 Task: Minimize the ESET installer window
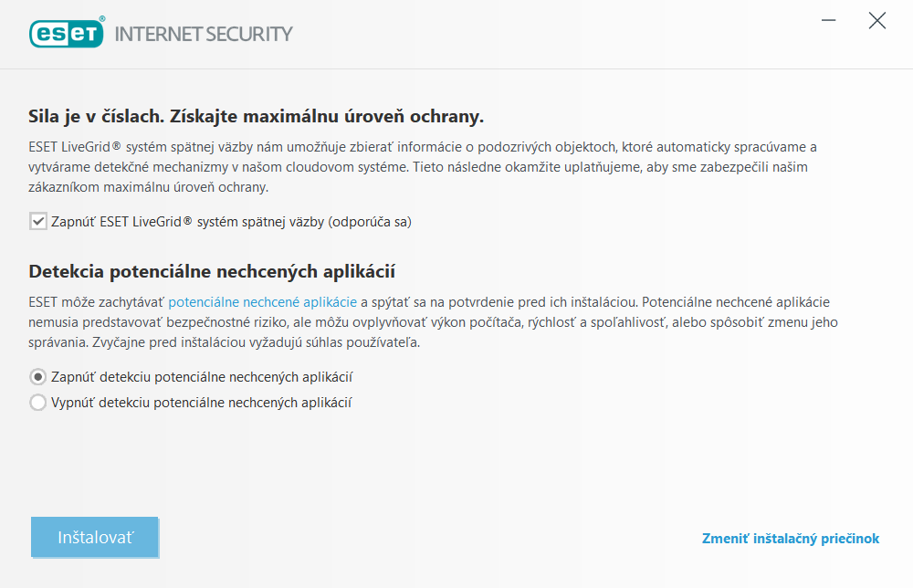pyautogui.click(x=828, y=21)
